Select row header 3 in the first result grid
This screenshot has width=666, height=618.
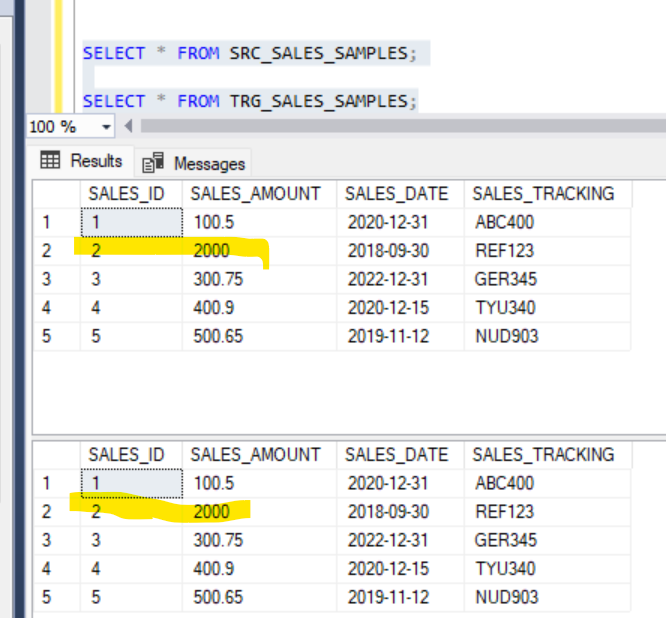tap(47, 279)
